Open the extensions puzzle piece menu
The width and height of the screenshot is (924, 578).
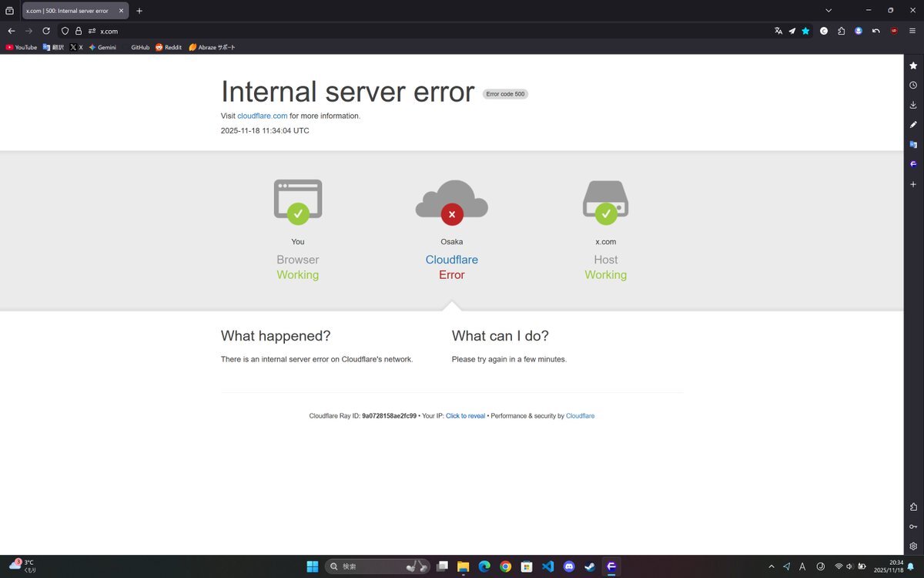pos(841,31)
